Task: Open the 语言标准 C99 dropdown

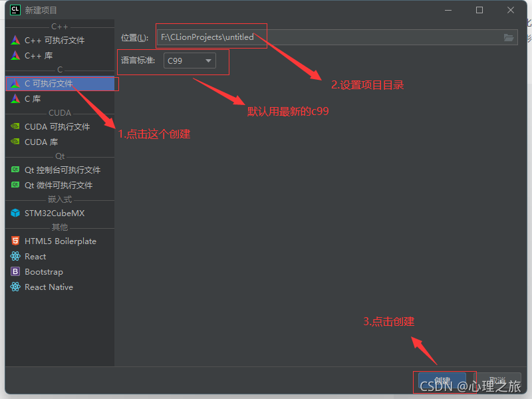Action: 190,61
